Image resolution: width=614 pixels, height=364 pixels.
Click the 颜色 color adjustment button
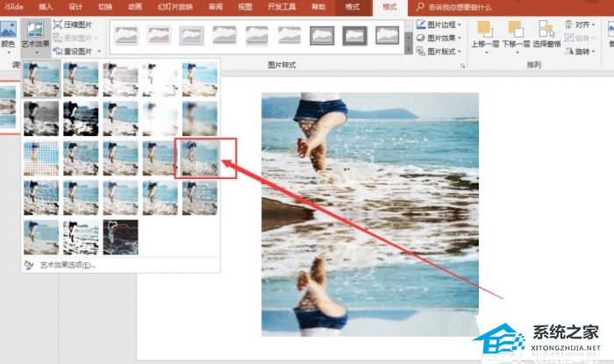7,35
